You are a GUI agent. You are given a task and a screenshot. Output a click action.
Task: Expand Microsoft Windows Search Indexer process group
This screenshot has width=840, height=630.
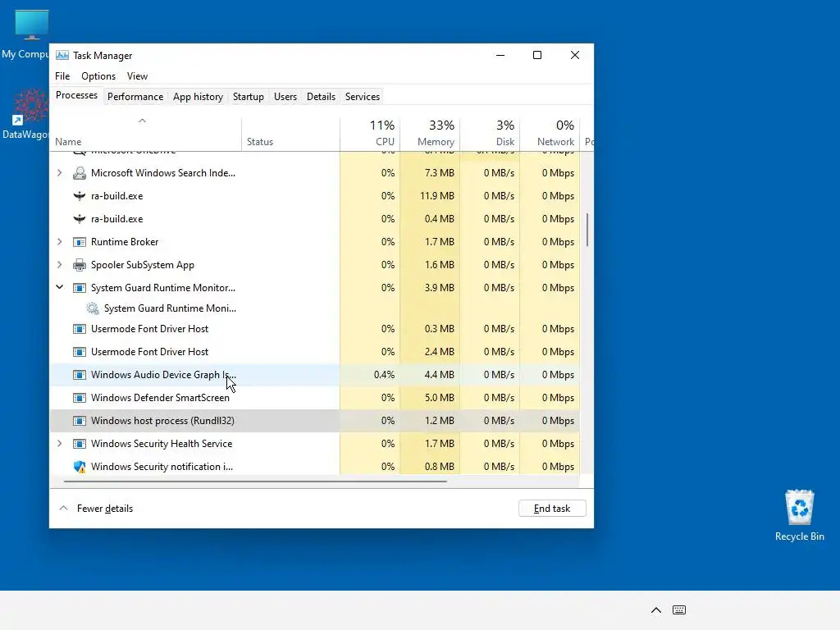(x=59, y=173)
